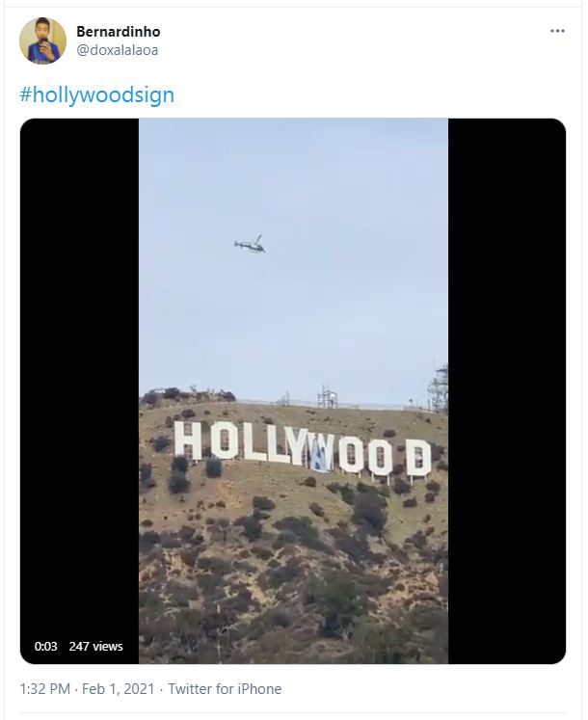Image resolution: width=588 pixels, height=720 pixels.
Task: Click the 247 views counter
Action: click(x=96, y=646)
